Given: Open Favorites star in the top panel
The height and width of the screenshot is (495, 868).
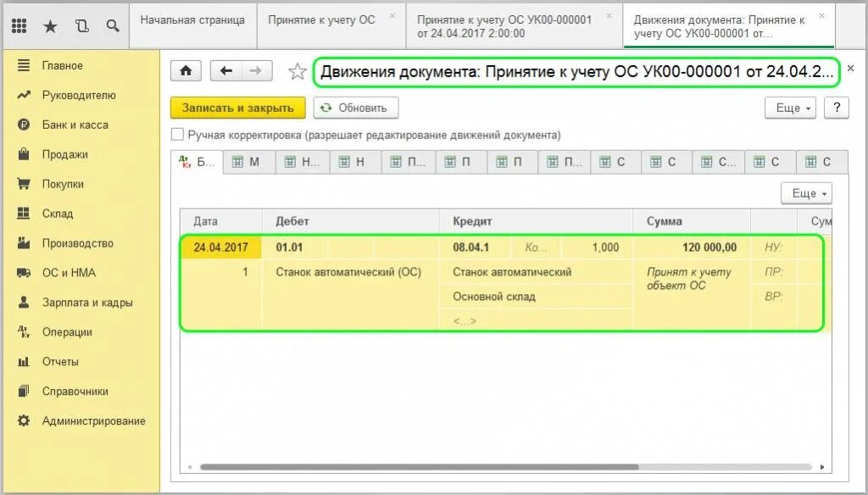Looking at the screenshot, I should click(x=50, y=25).
